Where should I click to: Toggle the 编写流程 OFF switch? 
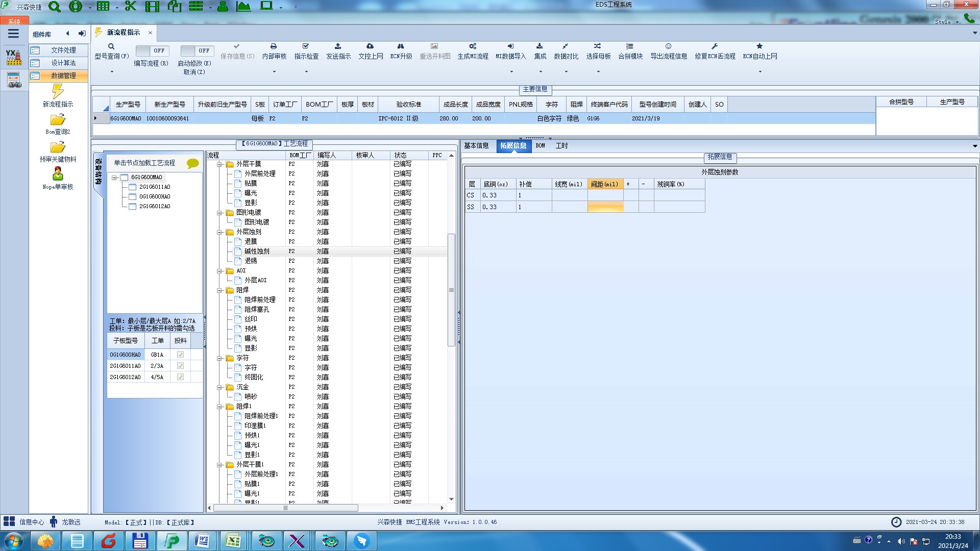151,51
